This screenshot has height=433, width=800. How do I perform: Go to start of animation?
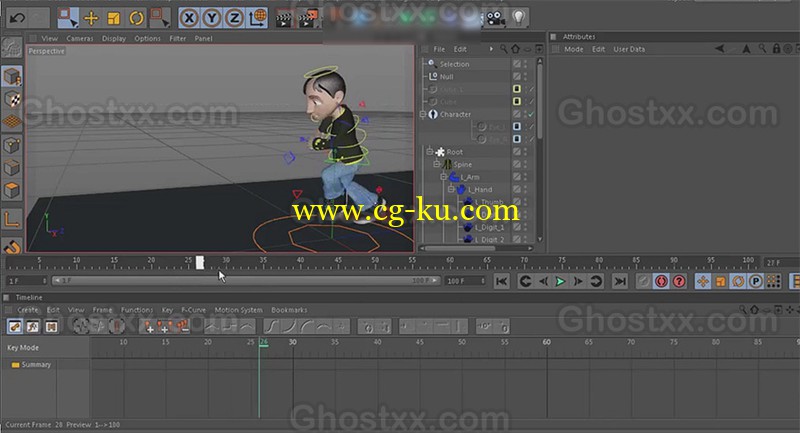pos(502,282)
